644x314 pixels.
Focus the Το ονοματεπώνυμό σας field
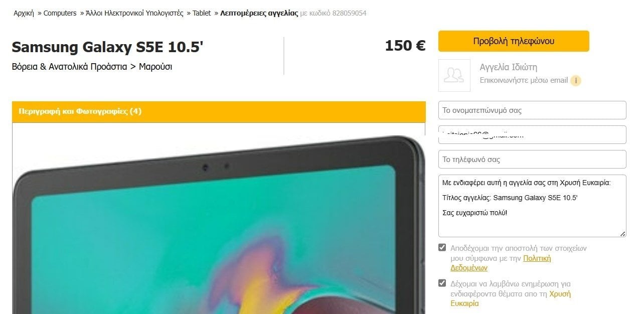pyautogui.click(x=532, y=110)
